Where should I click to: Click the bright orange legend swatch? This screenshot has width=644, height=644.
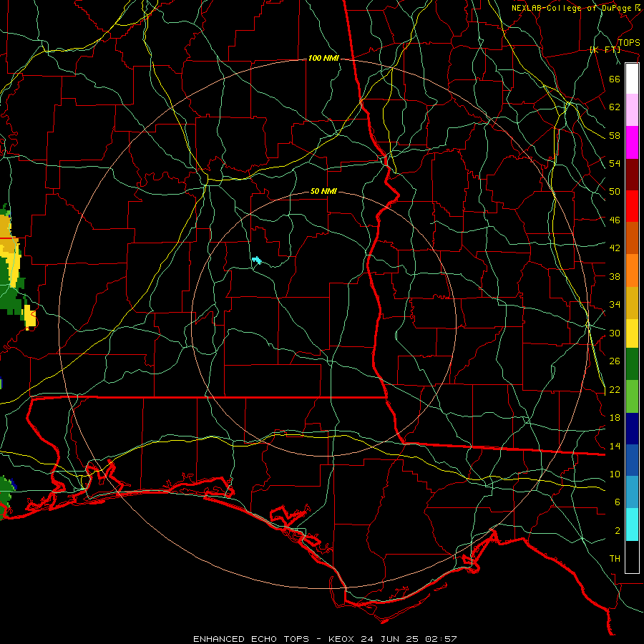pyautogui.click(x=632, y=270)
